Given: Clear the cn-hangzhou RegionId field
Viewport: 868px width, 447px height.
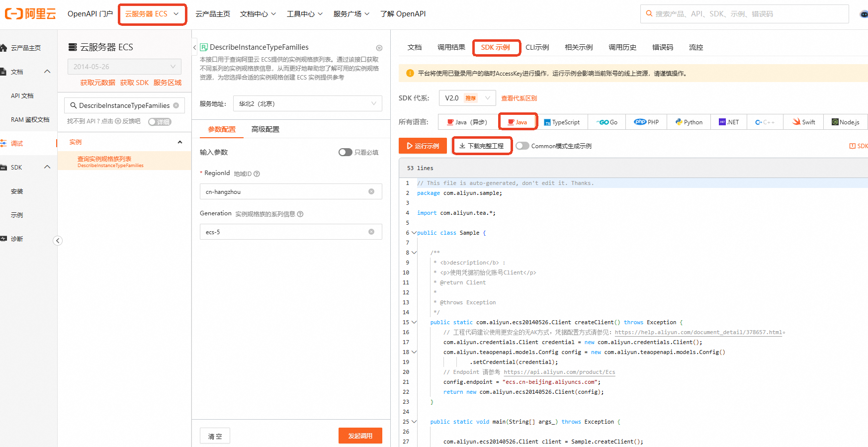Looking at the screenshot, I should click(371, 191).
